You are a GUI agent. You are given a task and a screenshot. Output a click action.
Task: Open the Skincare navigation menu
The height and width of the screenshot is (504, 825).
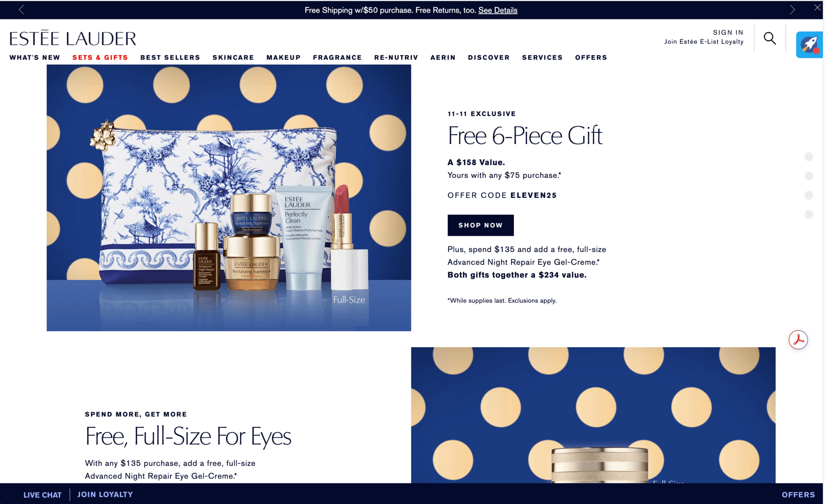tap(233, 58)
